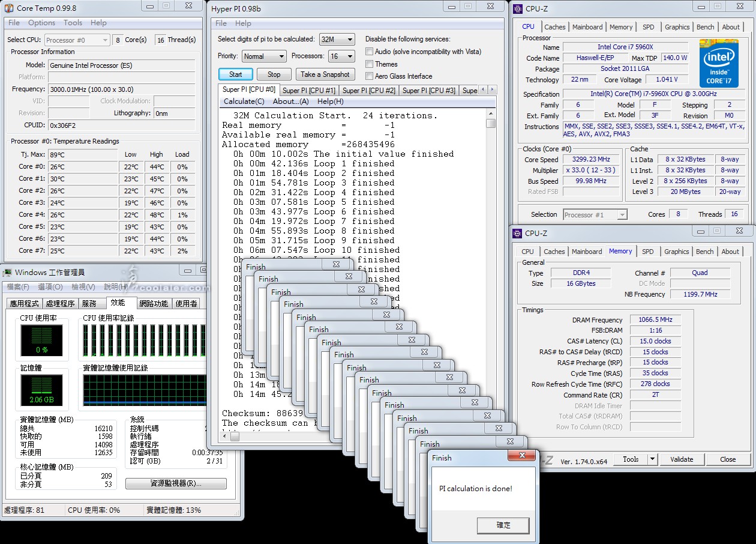Image resolution: width=756 pixels, height=544 pixels.
Task: Click the Hyper PI horizontal scrollbar thumb
Action: point(235,437)
